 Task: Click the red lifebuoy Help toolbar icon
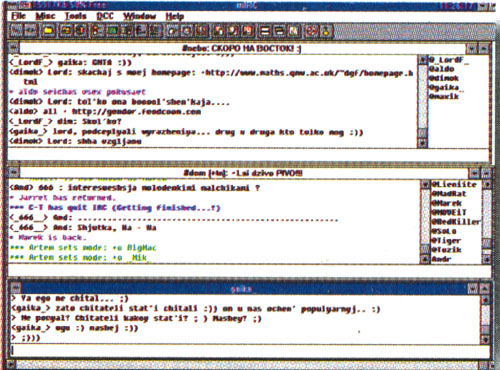point(312,31)
